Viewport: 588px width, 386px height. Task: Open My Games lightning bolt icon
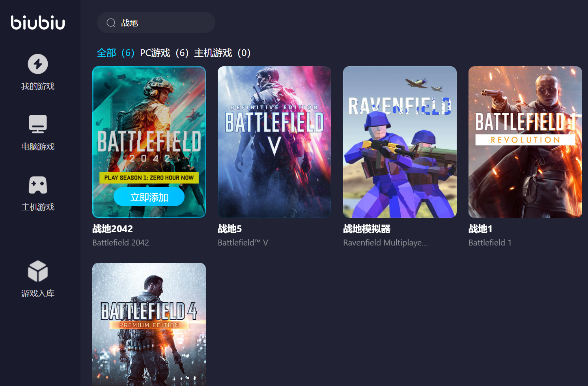(38, 64)
